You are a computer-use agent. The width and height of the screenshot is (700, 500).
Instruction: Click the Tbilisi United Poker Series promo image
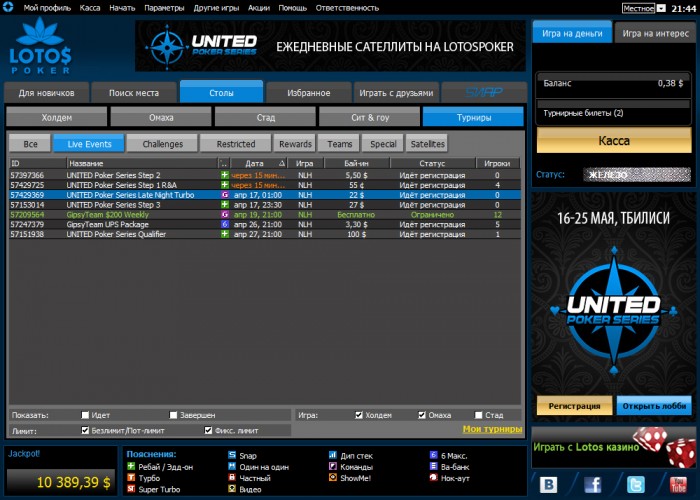click(x=613, y=292)
